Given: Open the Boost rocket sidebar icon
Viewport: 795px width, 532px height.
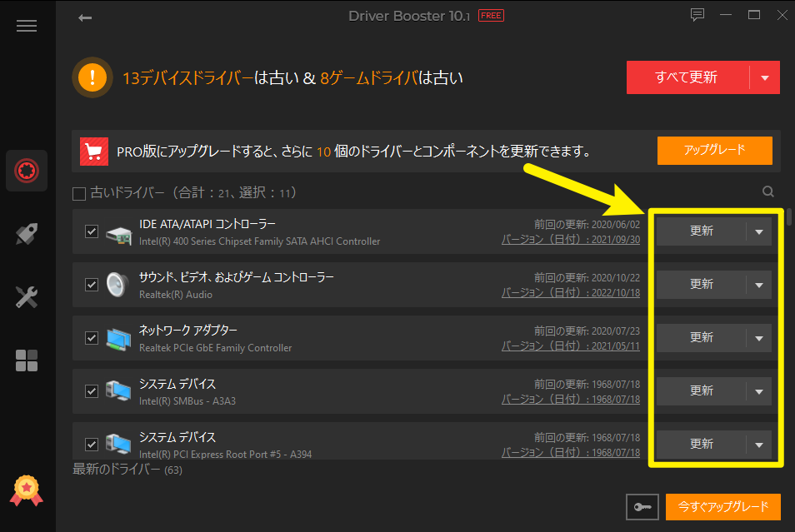Looking at the screenshot, I should click(27, 234).
